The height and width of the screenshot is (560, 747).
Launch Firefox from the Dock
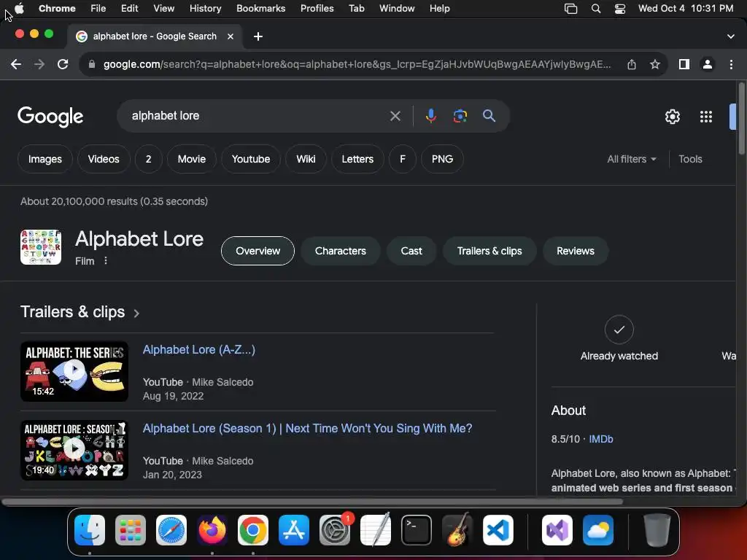point(212,530)
